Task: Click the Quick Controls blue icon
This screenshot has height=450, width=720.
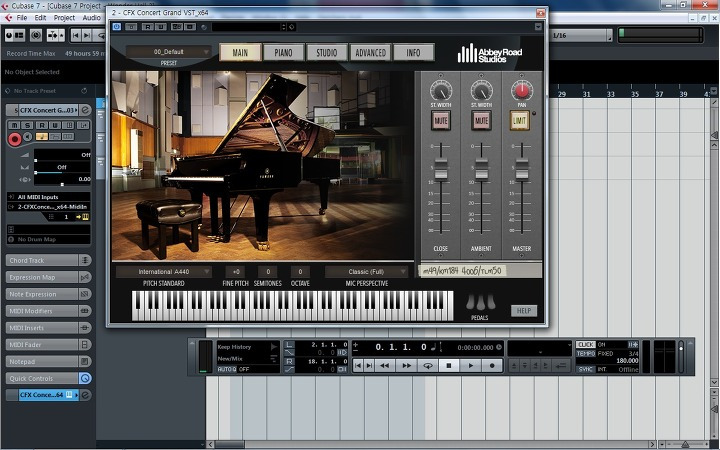Action: (85, 378)
